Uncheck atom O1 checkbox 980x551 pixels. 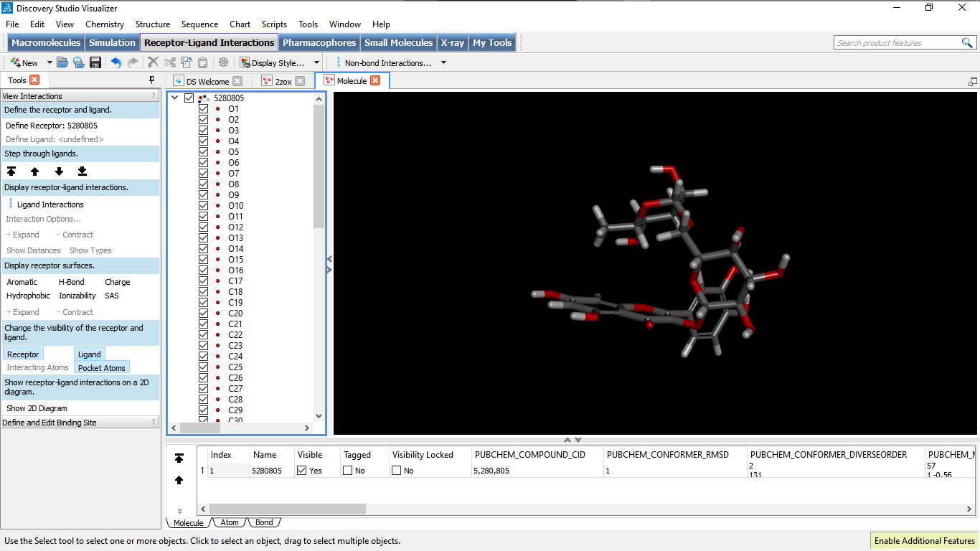click(x=204, y=108)
